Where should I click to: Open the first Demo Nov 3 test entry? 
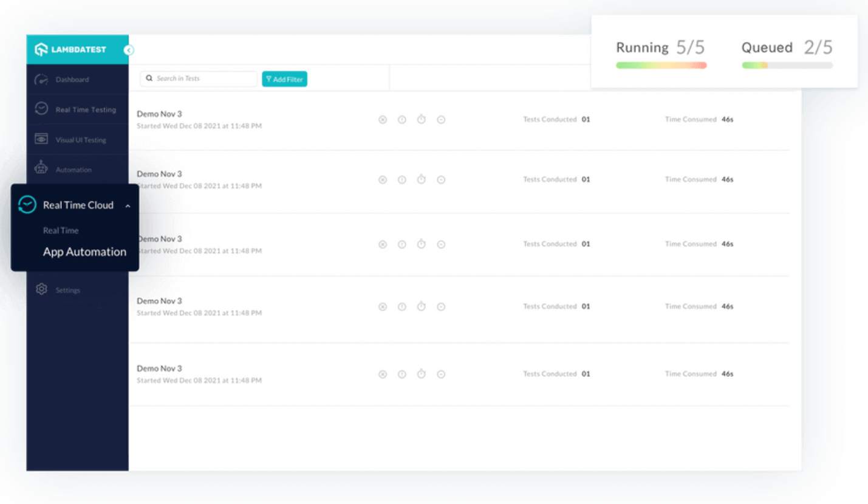[x=159, y=114]
